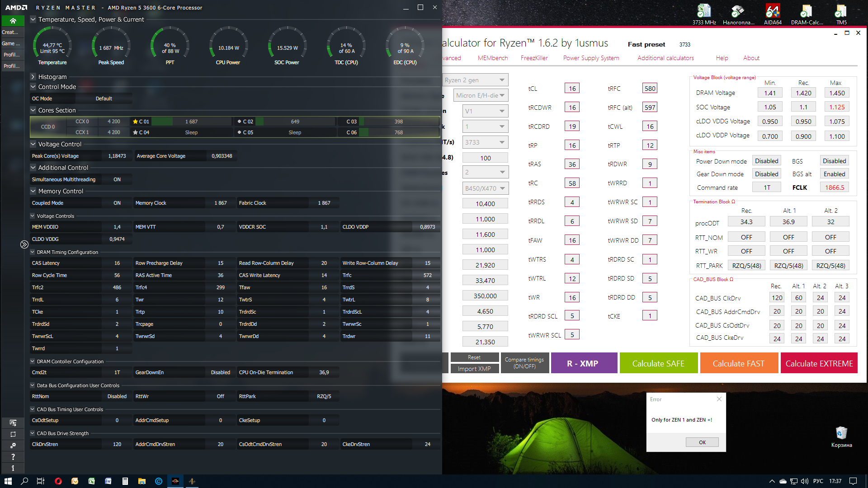
Task: Open the settings gears icon in sidebar
Action: click(x=13, y=446)
